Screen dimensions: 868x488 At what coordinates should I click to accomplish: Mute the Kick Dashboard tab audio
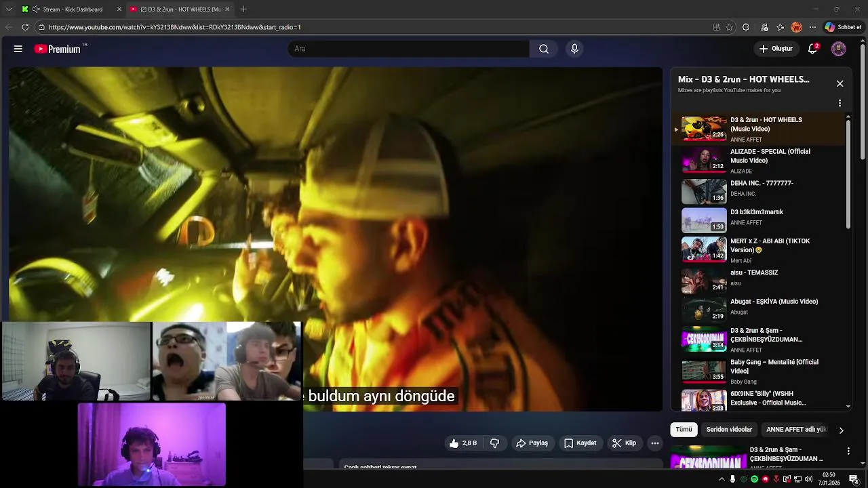click(36, 9)
